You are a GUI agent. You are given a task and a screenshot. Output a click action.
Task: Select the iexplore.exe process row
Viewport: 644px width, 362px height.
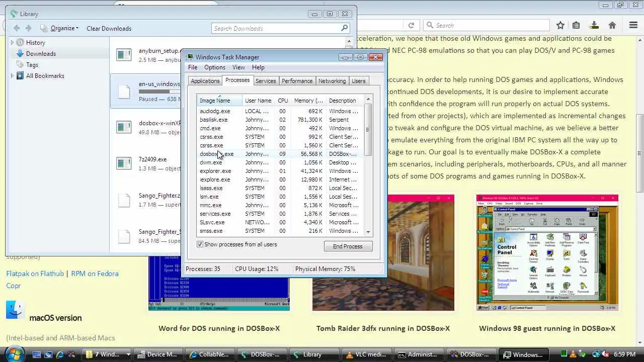pyautogui.click(x=281, y=179)
